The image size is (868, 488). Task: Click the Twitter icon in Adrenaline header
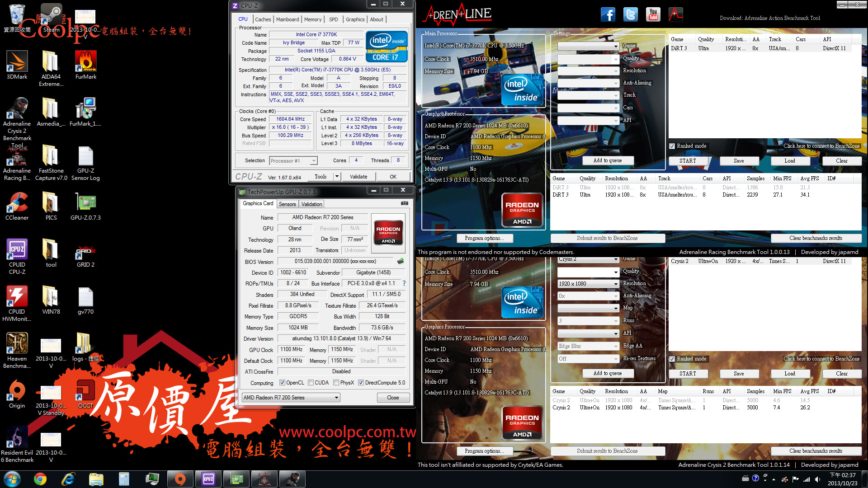(630, 14)
